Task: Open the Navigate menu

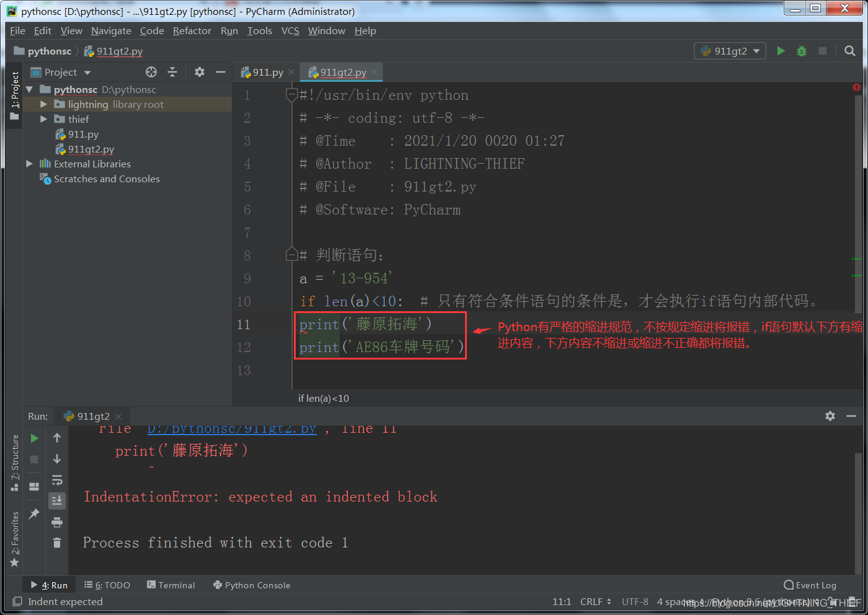Action: (111, 30)
